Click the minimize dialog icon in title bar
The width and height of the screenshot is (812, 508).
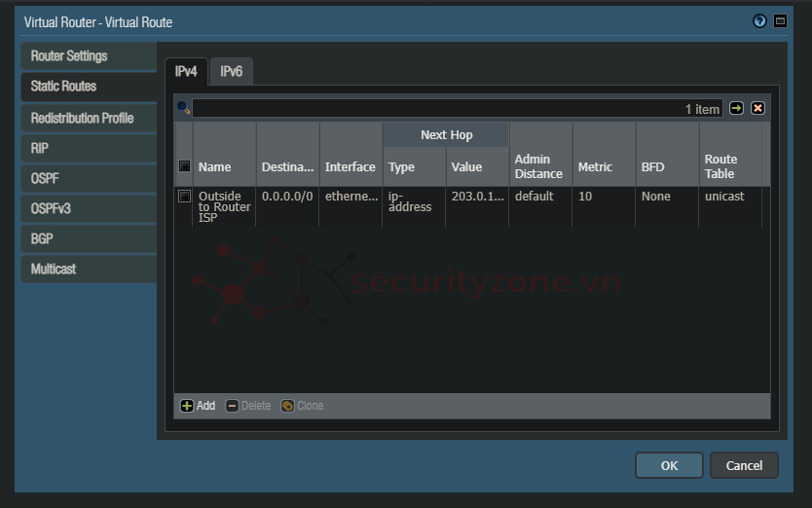[x=780, y=21]
